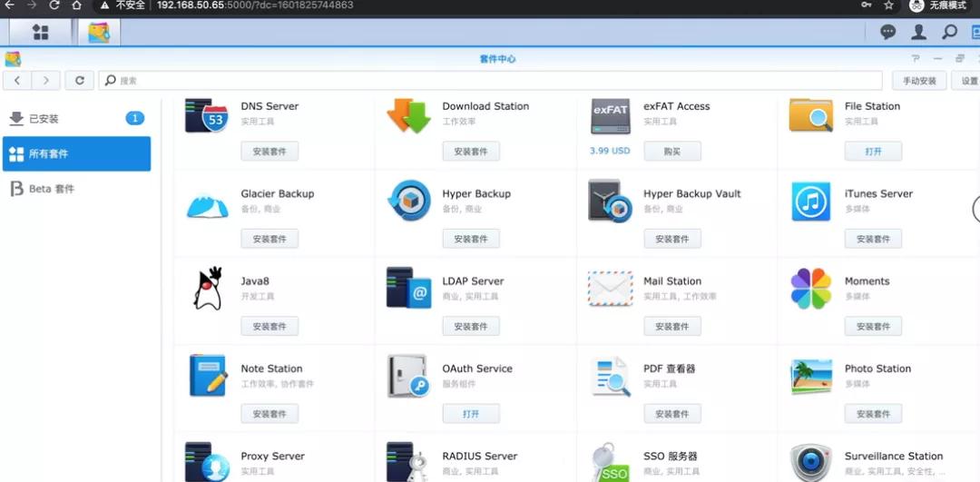Image resolution: width=980 pixels, height=482 pixels.
Task: Click the Moments colorful flower icon
Action: 810,288
